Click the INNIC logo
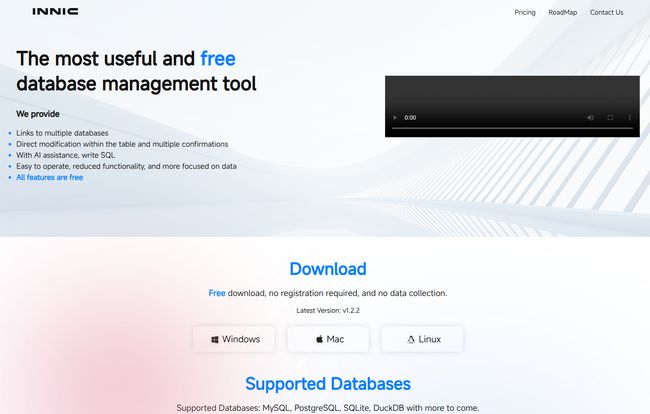Screen dimensions: 650x414 point(55,12)
